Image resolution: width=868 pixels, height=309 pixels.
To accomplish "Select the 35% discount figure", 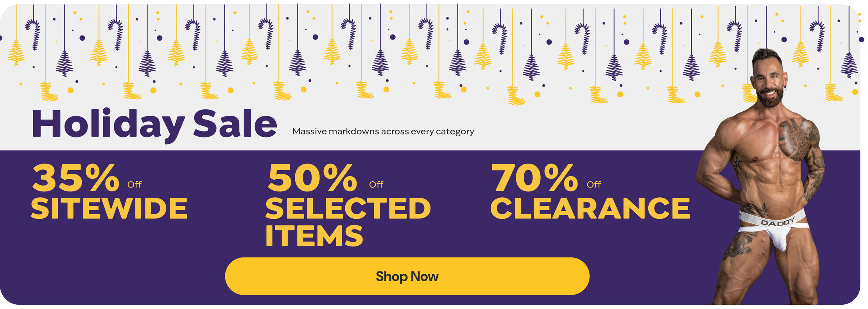I will click(75, 178).
